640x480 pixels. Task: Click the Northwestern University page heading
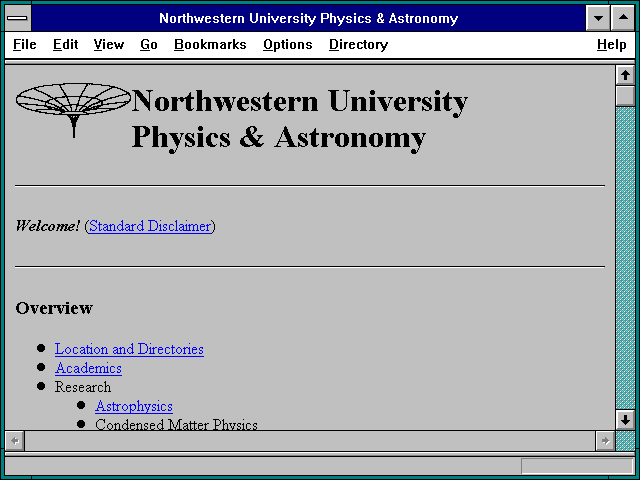[300, 119]
